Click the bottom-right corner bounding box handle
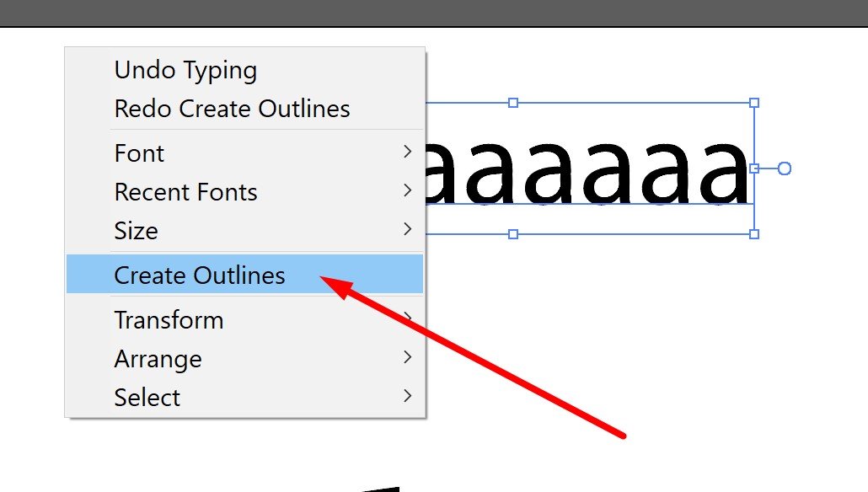The height and width of the screenshot is (492, 868). coord(754,234)
